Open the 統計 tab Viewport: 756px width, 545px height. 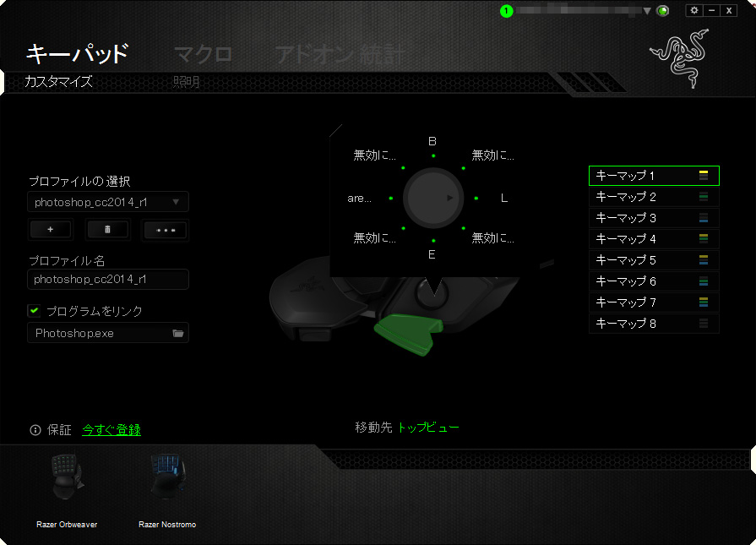pyautogui.click(x=382, y=54)
